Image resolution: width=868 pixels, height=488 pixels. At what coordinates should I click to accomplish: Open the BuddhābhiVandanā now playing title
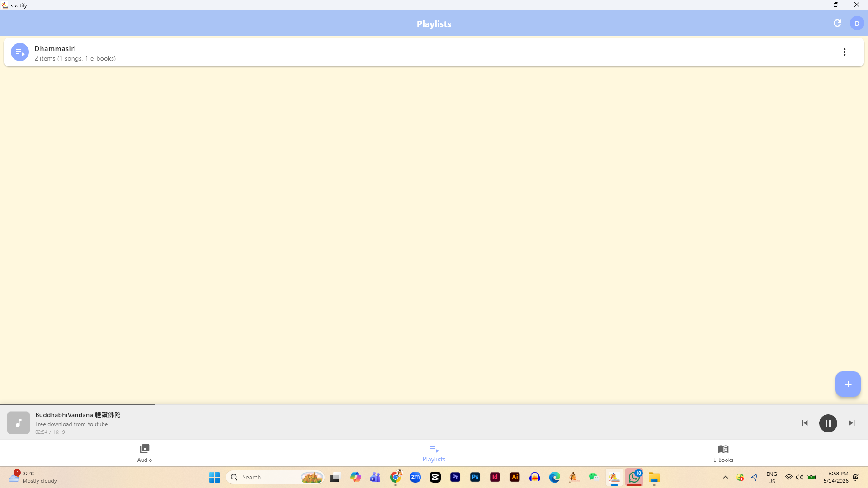tap(78, 415)
